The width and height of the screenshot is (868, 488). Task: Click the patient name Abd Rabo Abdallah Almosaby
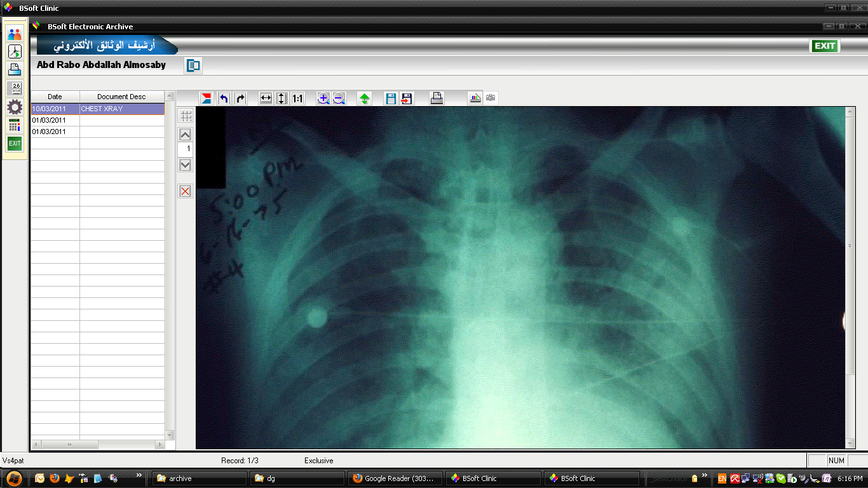tap(102, 65)
